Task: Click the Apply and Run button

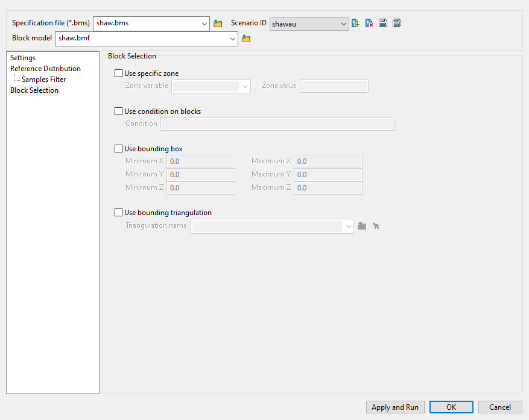Action: [395, 407]
